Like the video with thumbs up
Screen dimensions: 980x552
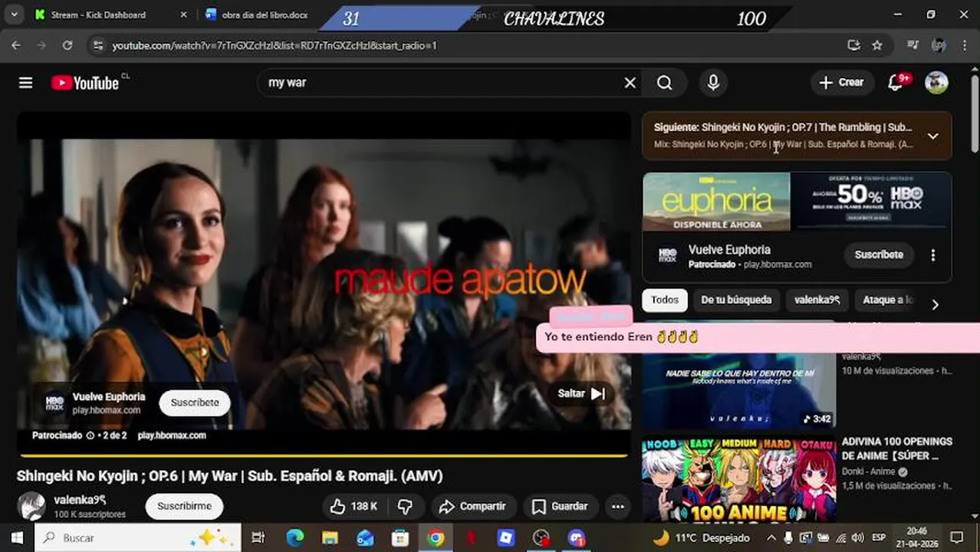(354, 506)
